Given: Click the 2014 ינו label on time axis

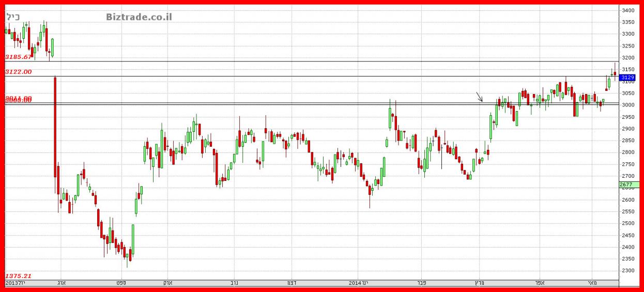Looking at the screenshot, I should (358, 283).
